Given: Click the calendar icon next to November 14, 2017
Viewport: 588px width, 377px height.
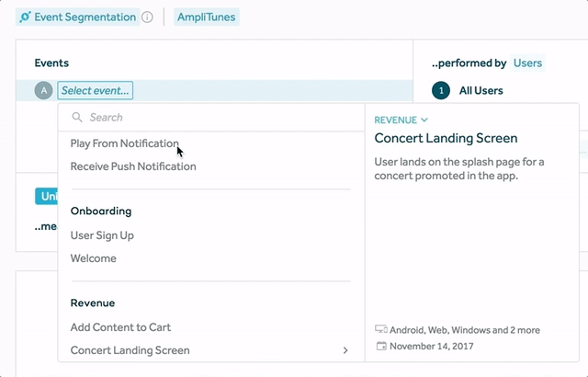Looking at the screenshot, I should click(x=381, y=347).
